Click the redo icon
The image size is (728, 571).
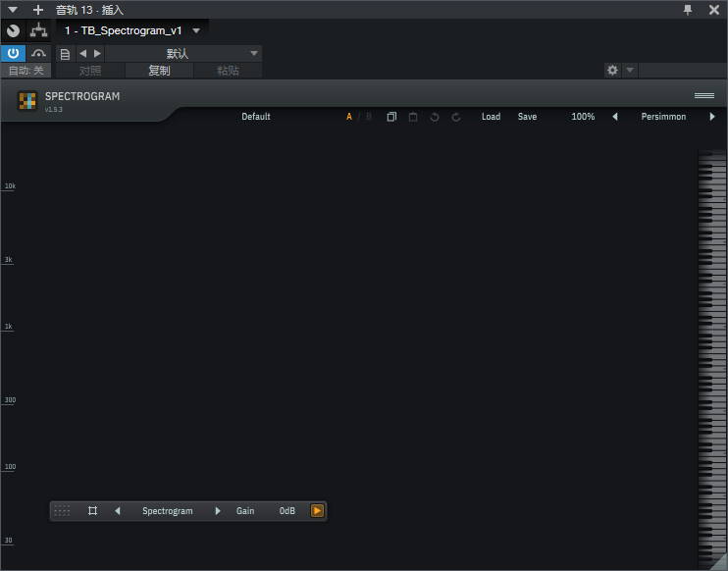(456, 117)
